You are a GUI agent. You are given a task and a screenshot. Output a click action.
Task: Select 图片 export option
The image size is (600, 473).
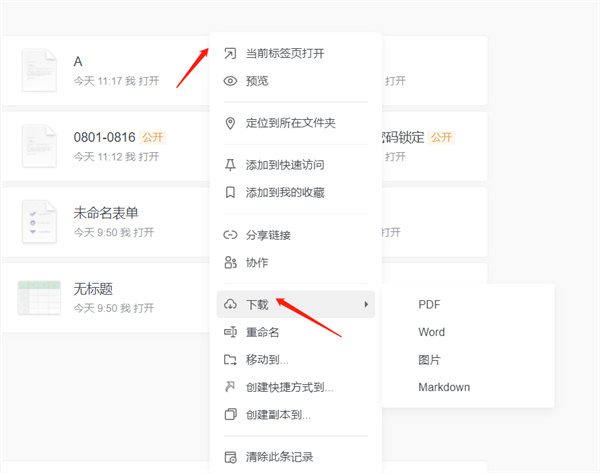click(429, 359)
